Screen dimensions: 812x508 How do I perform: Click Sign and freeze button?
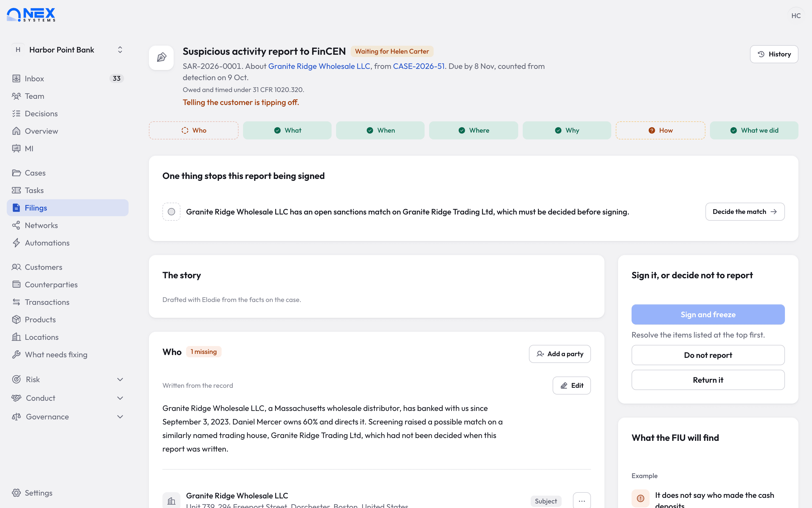[708, 314]
